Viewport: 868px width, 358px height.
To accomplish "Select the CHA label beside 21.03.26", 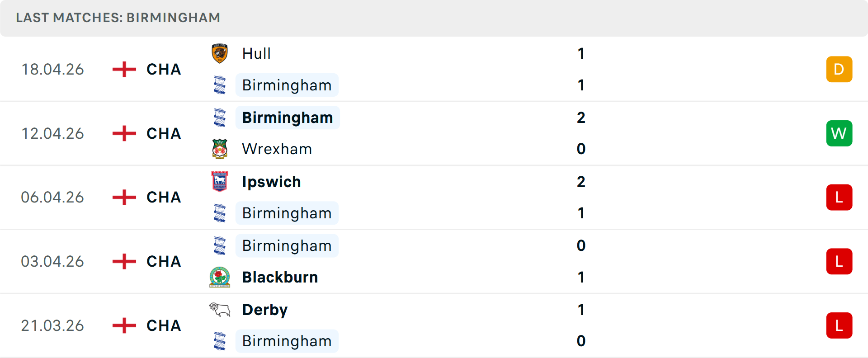I will [163, 325].
